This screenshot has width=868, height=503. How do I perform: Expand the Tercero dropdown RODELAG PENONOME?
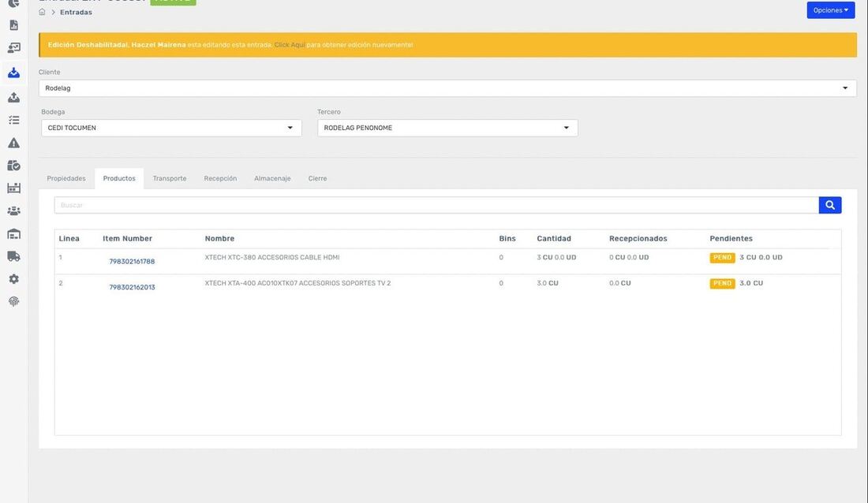click(x=447, y=128)
